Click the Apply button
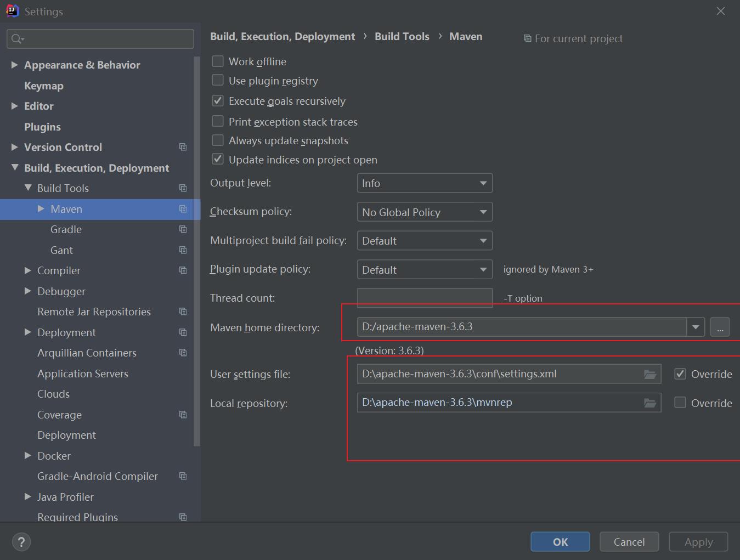 pos(698,542)
